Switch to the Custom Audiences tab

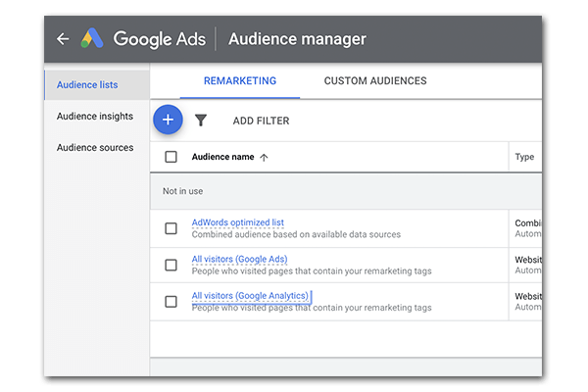tap(375, 80)
